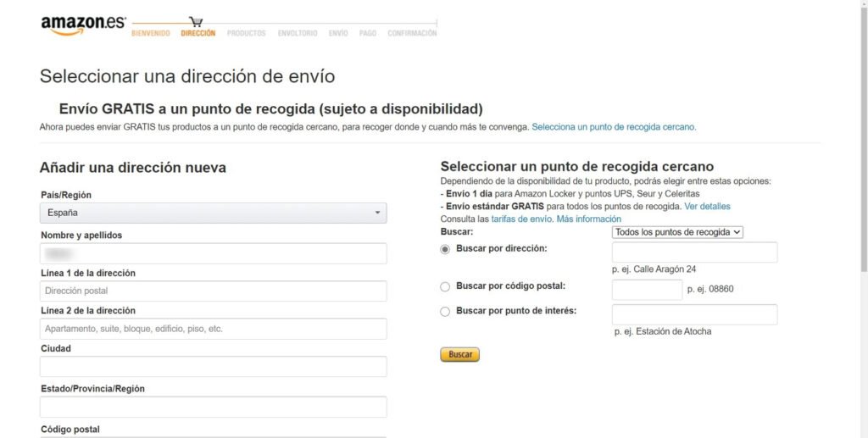Click the Más información link
The image size is (868, 438).
pyautogui.click(x=588, y=219)
